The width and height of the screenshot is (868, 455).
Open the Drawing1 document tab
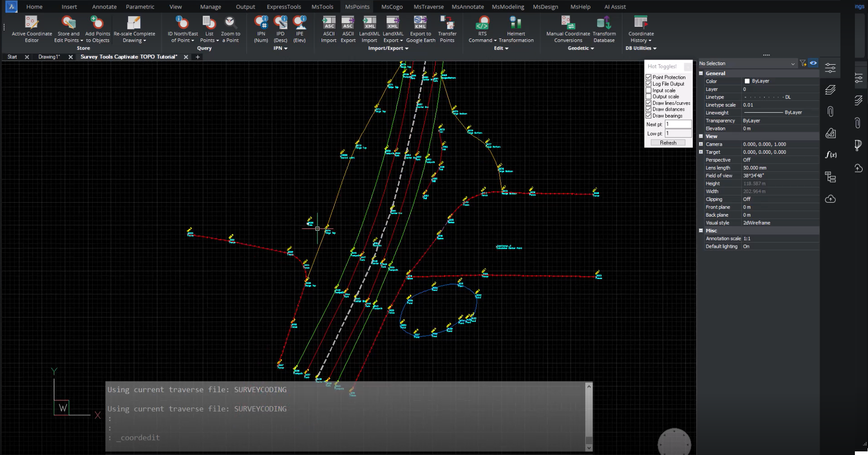click(x=48, y=57)
